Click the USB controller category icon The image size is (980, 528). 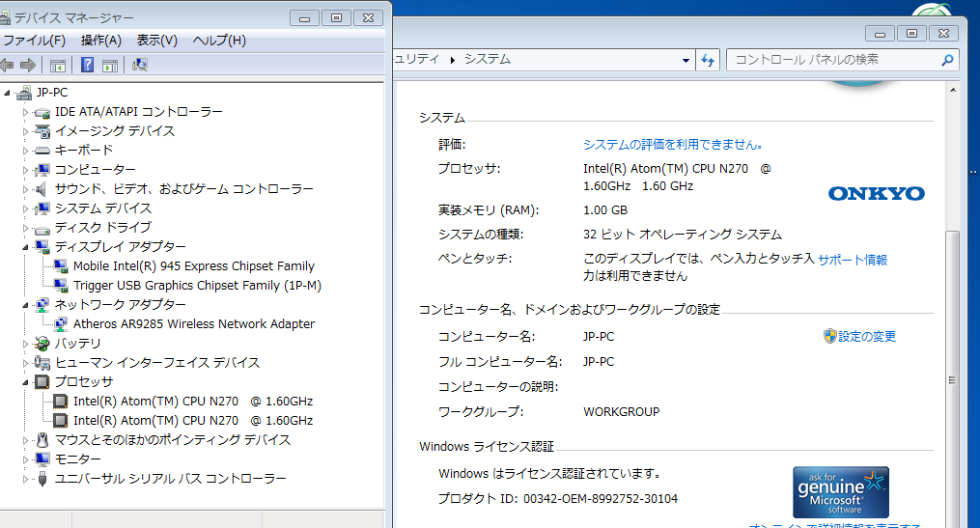click(42, 480)
